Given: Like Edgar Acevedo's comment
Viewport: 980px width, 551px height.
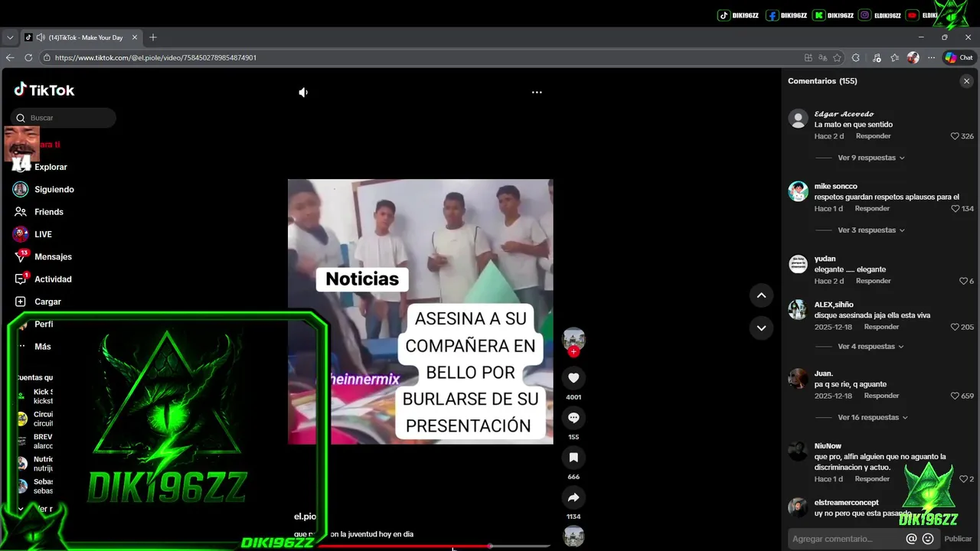Looking at the screenshot, I should (955, 136).
